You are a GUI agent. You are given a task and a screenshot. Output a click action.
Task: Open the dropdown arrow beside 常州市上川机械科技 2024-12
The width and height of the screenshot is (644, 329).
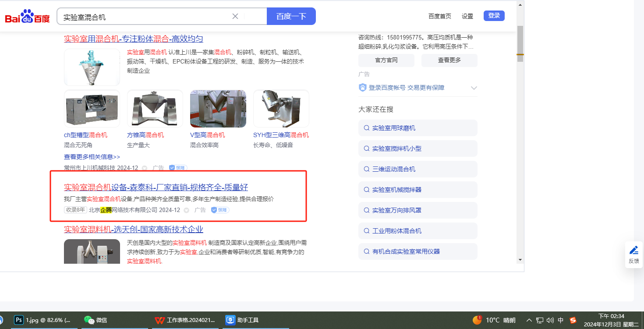144,168
